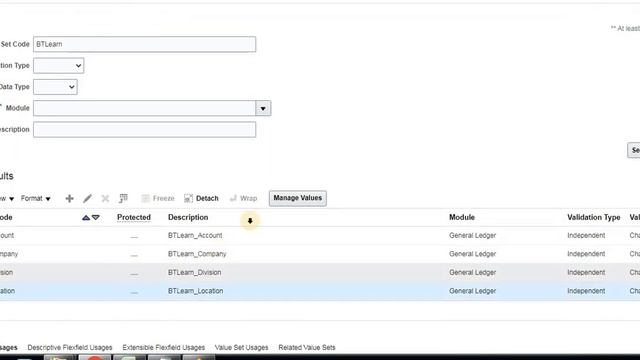
Task: Click Protected cell of BTLearn_Account row
Action: coord(134,236)
